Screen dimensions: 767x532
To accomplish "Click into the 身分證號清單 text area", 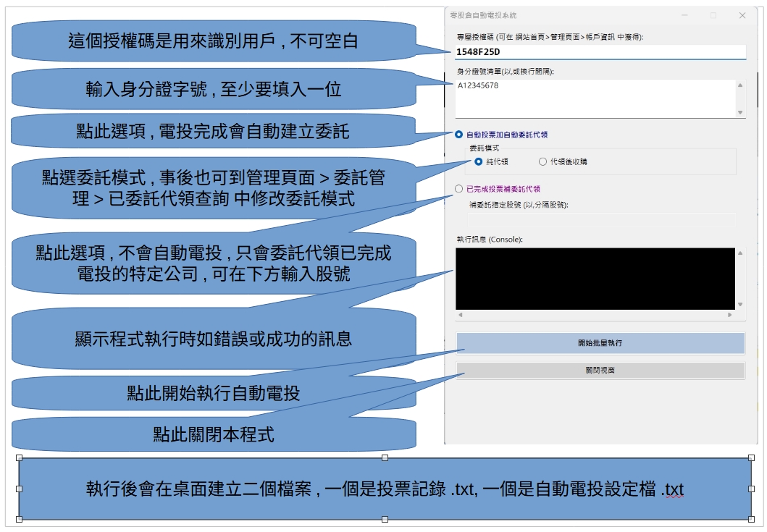I will tap(594, 98).
